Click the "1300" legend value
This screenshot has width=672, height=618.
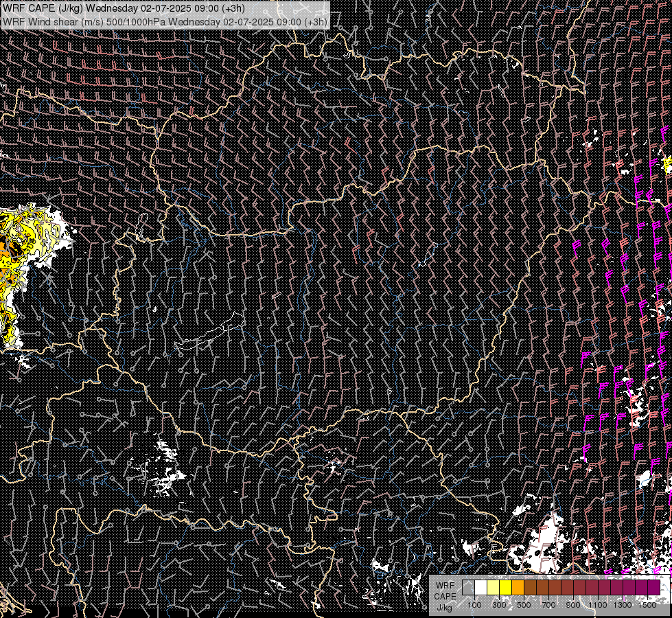click(623, 605)
